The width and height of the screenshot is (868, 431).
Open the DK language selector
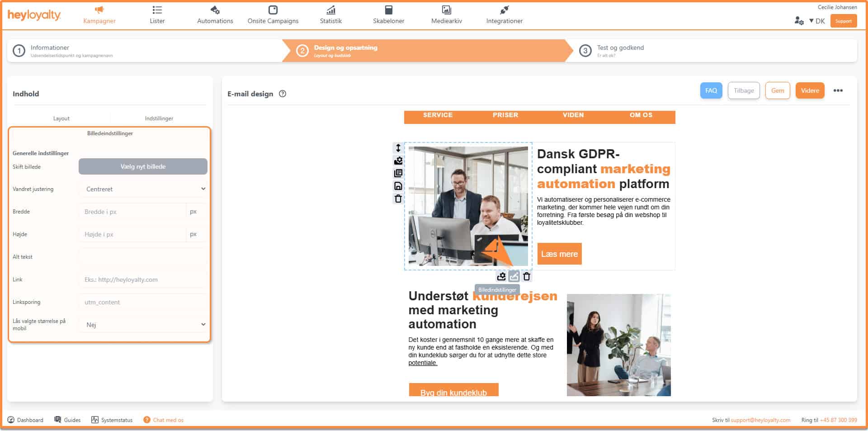tap(817, 21)
